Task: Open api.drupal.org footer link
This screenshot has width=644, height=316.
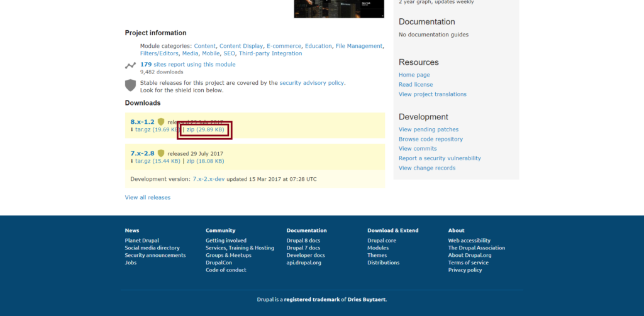Action: (x=304, y=263)
